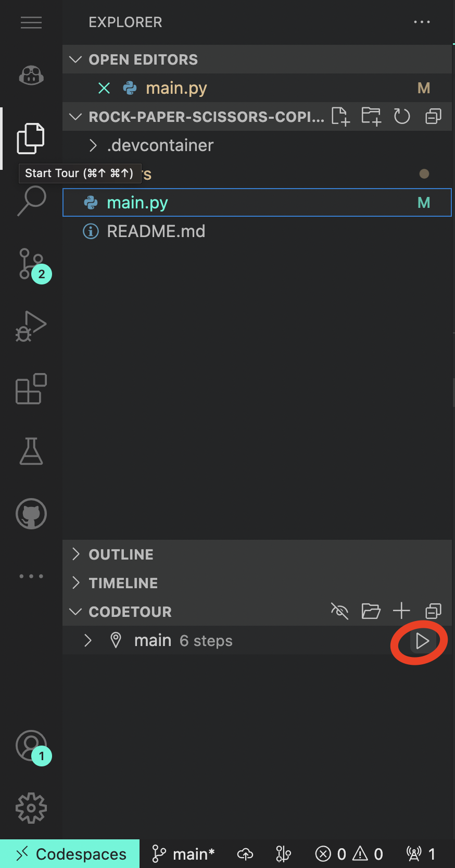Collapse all folders in the Explorer
The width and height of the screenshot is (455, 868).
[433, 117]
